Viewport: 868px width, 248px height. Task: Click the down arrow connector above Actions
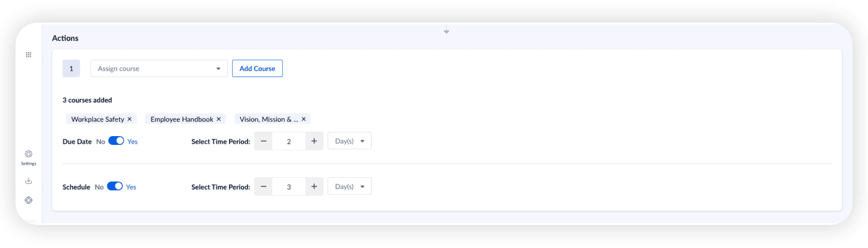click(x=446, y=30)
